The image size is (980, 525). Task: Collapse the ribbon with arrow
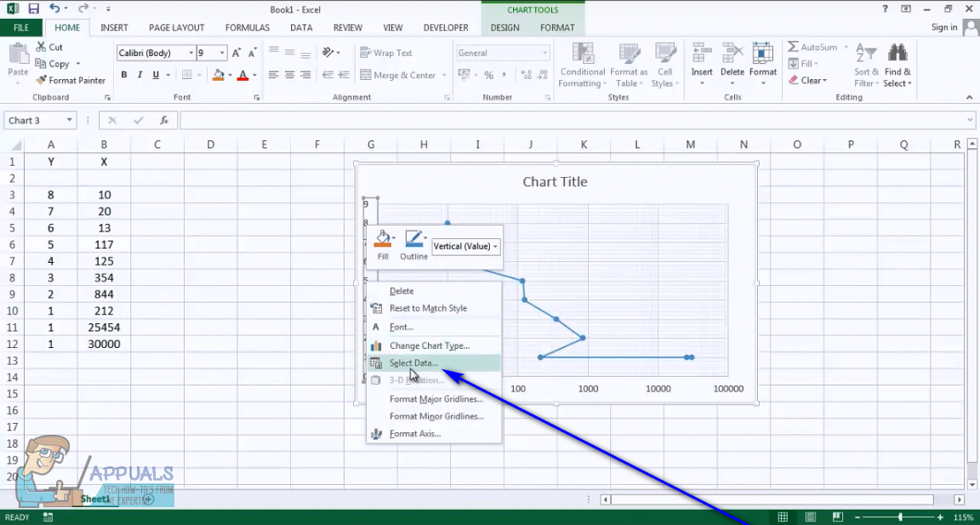click(x=970, y=98)
